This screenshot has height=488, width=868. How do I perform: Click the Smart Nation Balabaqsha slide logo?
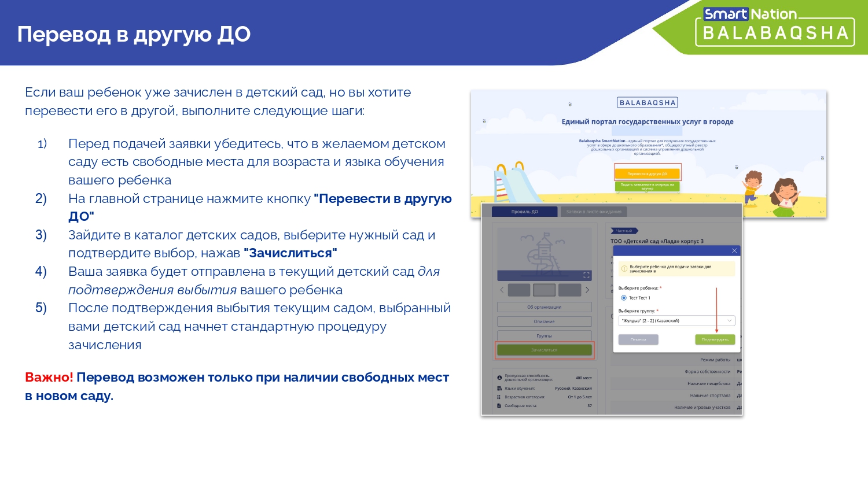point(775,27)
